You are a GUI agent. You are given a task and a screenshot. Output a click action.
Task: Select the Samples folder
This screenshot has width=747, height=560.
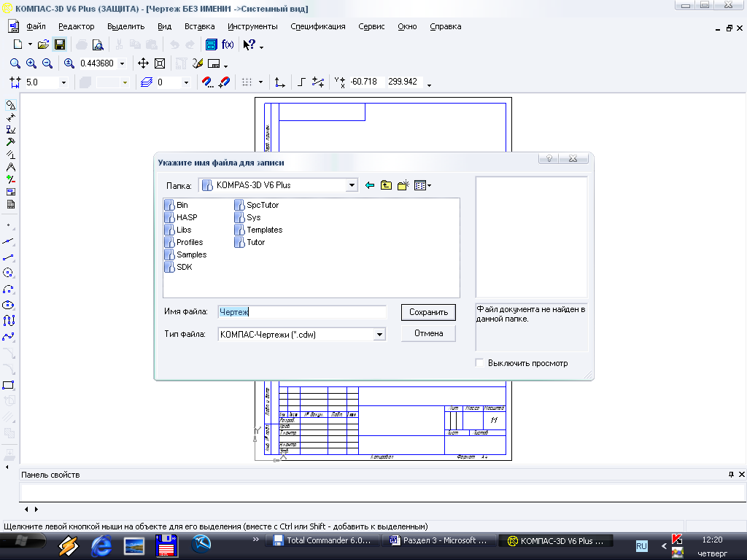point(186,254)
